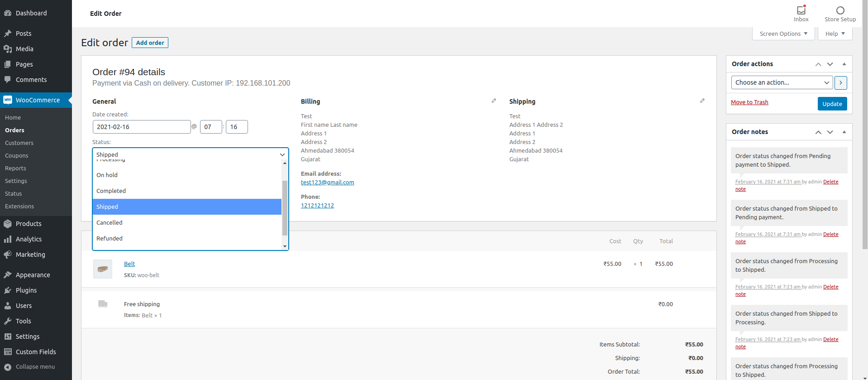Open the Screen Options dropdown
The image size is (868, 380).
[x=783, y=34]
